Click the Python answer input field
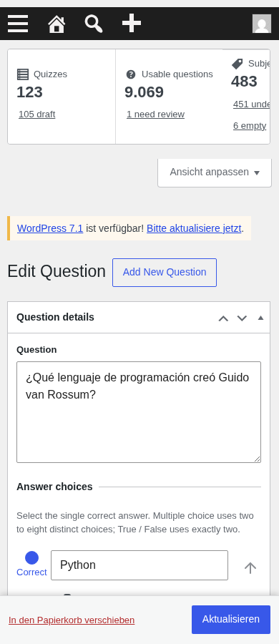Image resolution: width=279 pixels, height=644 pixels. [139, 565]
